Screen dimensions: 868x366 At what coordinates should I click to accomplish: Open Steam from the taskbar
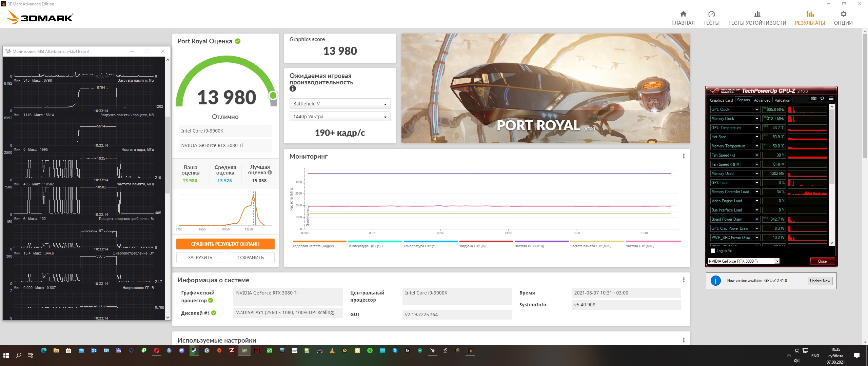[194, 351]
